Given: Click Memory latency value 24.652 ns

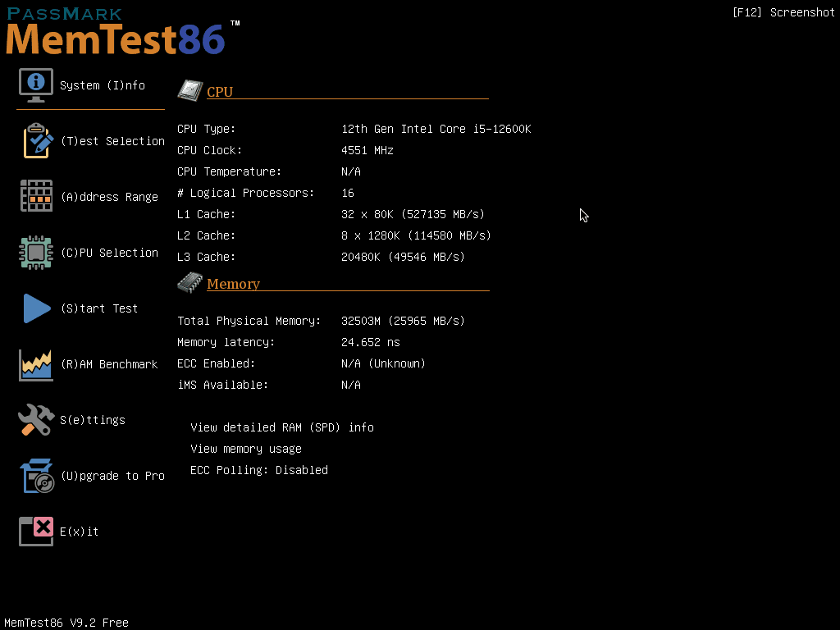Looking at the screenshot, I should click(x=371, y=342).
